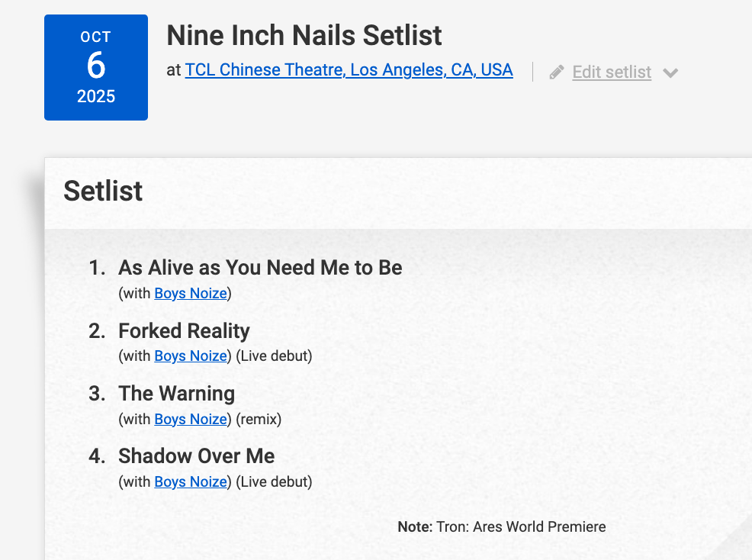Viewport: 752px width, 560px height.
Task: Open Boys Noize link under The Warning
Action: click(191, 419)
